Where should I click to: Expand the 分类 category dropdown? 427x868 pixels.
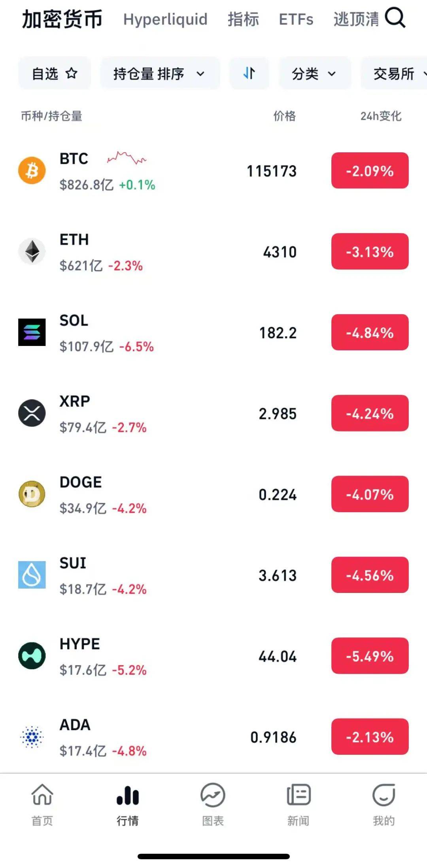click(x=314, y=73)
